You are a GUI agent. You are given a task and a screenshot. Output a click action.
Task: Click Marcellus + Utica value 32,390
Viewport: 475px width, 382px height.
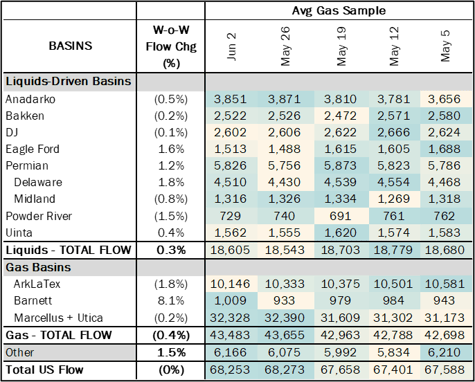click(x=284, y=318)
